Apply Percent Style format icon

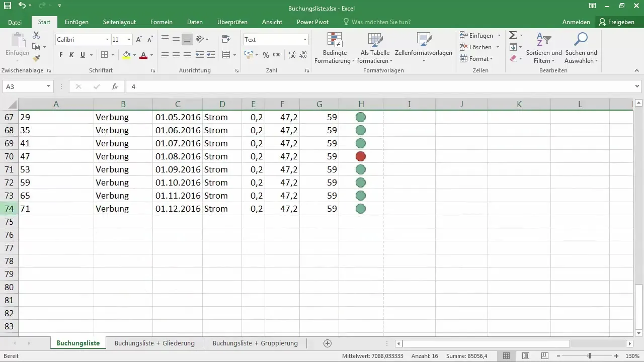[266, 55]
